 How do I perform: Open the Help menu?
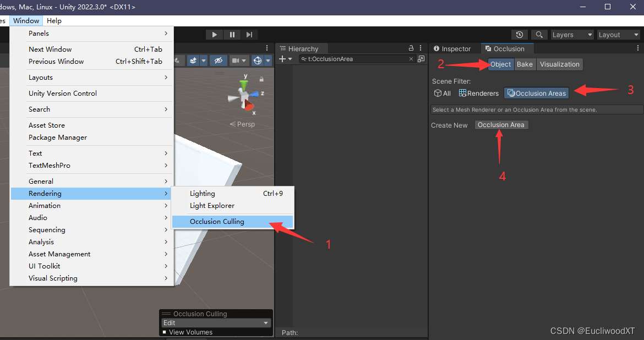[54, 21]
